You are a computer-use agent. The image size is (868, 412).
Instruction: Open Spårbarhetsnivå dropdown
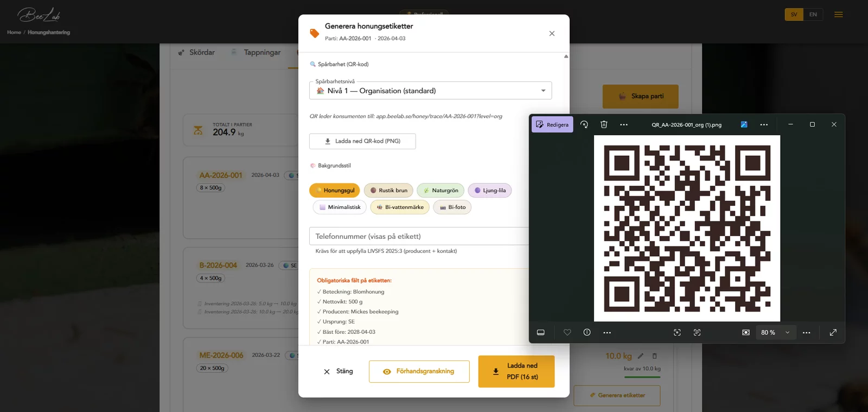tap(430, 91)
